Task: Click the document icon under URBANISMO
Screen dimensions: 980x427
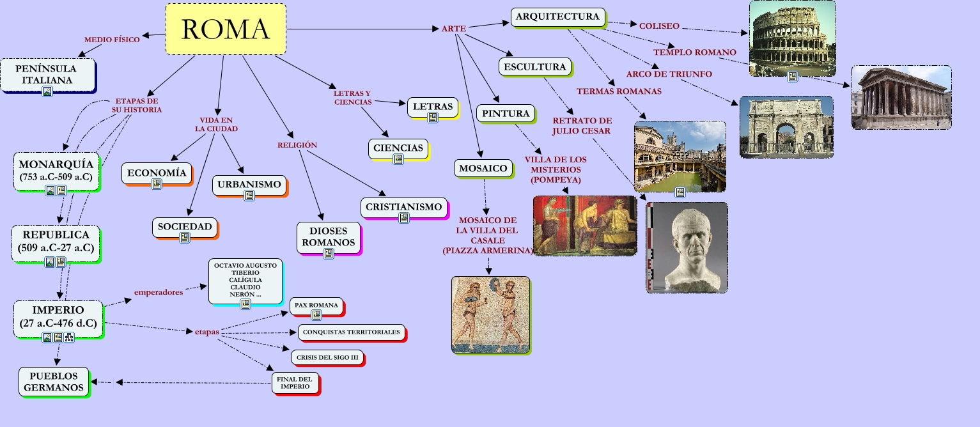Action: point(249,196)
